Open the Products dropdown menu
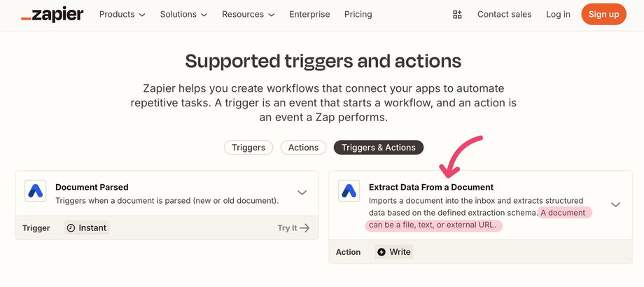This screenshot has height=287, width=644. tap(122, 14)
